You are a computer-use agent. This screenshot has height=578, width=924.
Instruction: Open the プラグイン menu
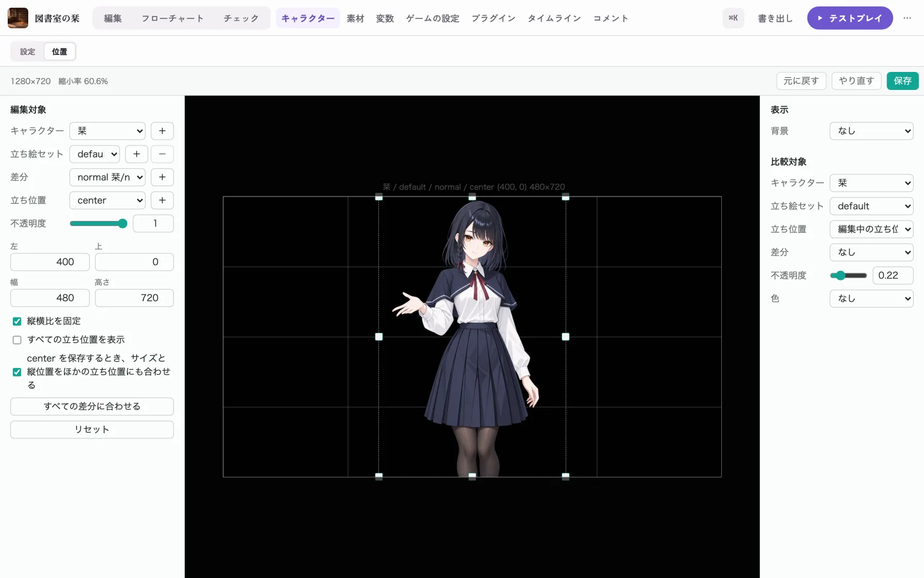coord(493,18)
